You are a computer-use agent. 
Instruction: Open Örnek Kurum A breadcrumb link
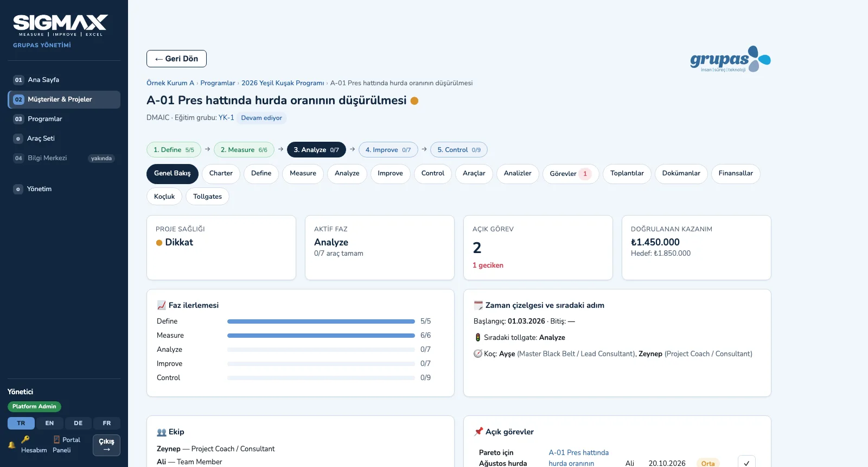click(170, 83)
